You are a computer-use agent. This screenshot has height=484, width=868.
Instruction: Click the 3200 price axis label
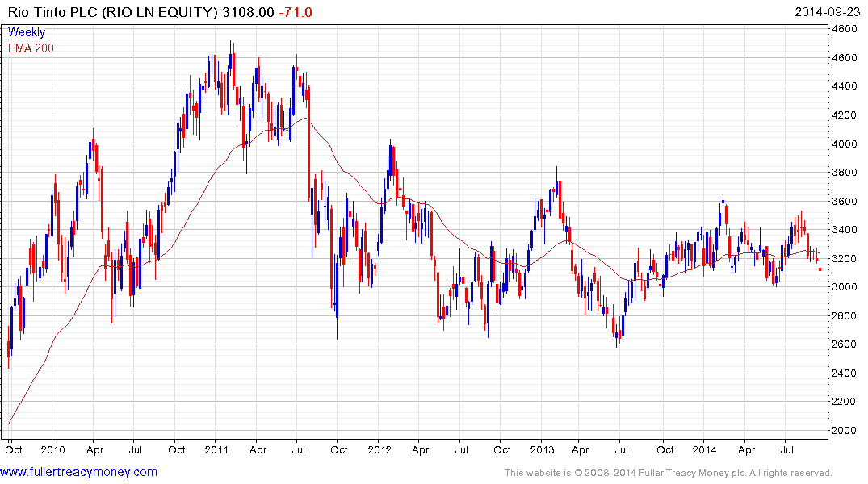845,258
